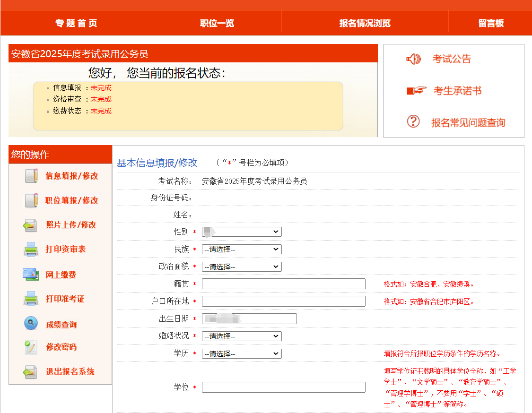Viewport: 532px width, 413px height.
Task: Open the 考试公告 link
Action: click(452, 59)
